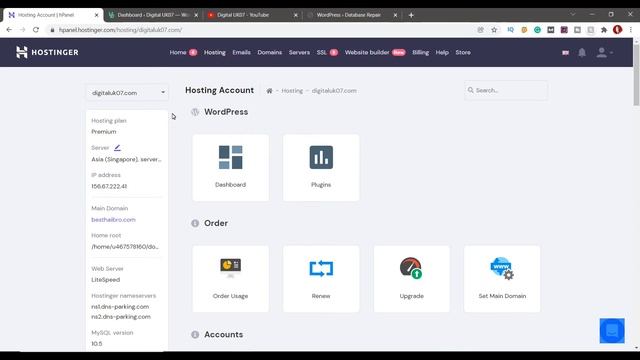Click the IP address value
This screenshot has width=640, height=360.
(x=109, y=186)
